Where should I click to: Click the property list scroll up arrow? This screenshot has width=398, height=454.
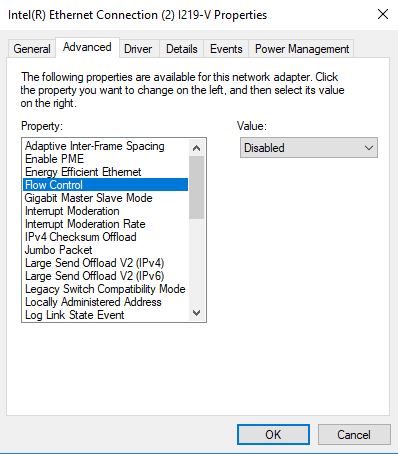click(197, 148)
